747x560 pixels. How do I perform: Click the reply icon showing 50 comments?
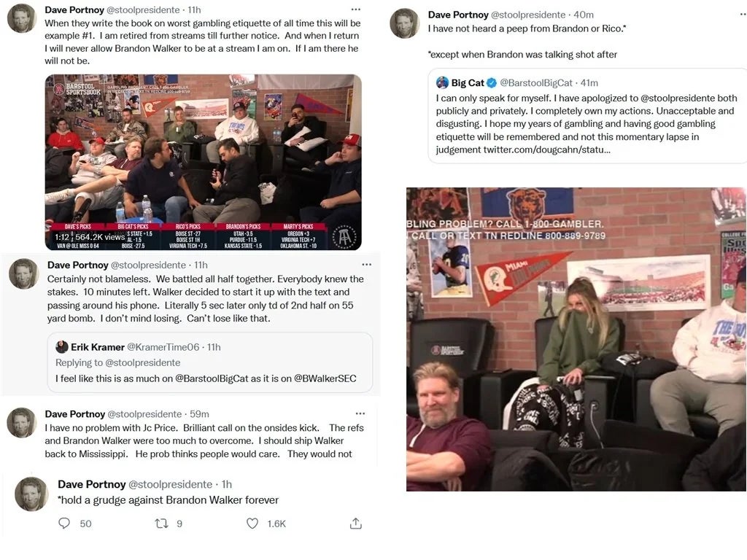pos(64,524)
